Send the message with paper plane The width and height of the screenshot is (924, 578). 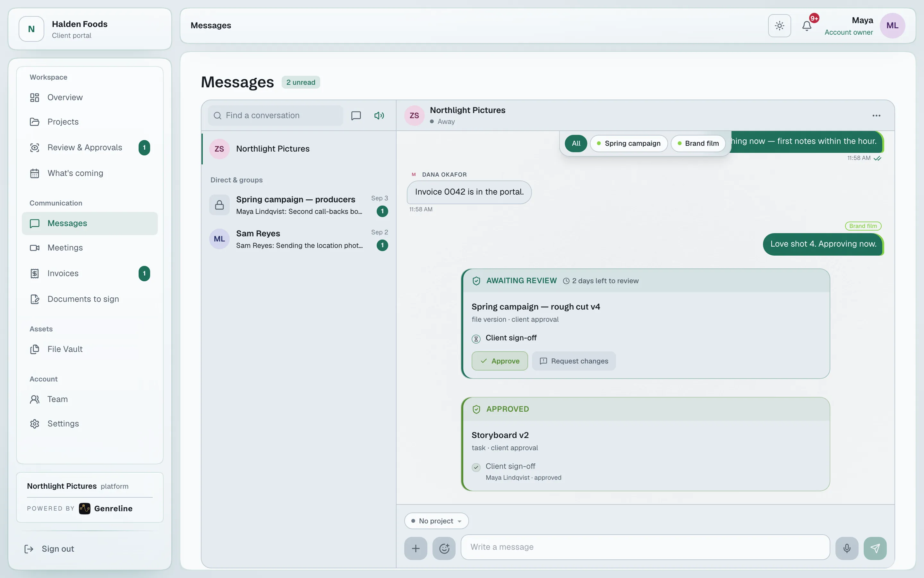875,548
